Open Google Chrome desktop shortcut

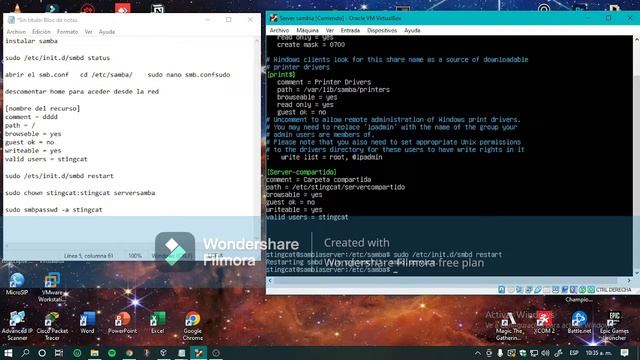[193, 326]
